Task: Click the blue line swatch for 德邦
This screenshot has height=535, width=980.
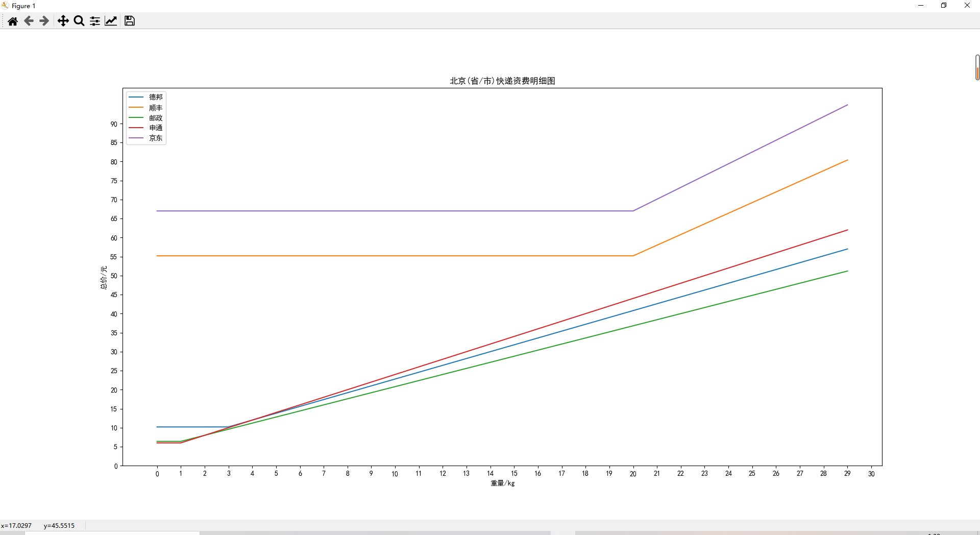Action: tap(136, 97)
